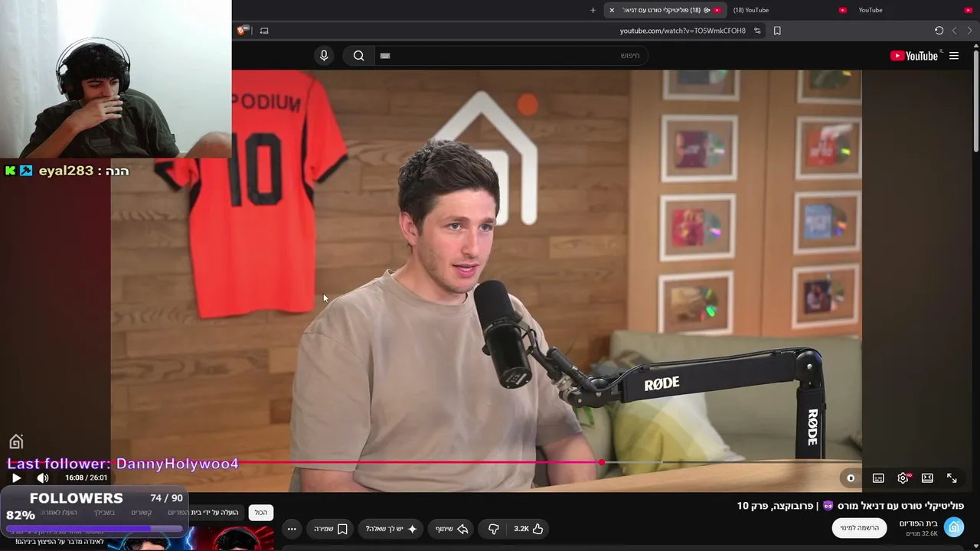Viewport: 980px width, 551px height.
Task: Seek using the red progress scrubber
Action: (x=602, y=462)
